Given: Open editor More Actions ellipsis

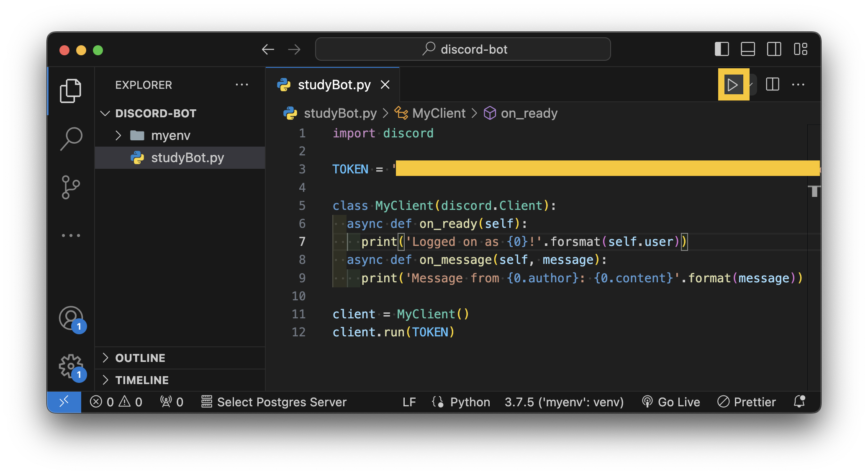Looking at the screenshot, I should click(x=798, y=85).
